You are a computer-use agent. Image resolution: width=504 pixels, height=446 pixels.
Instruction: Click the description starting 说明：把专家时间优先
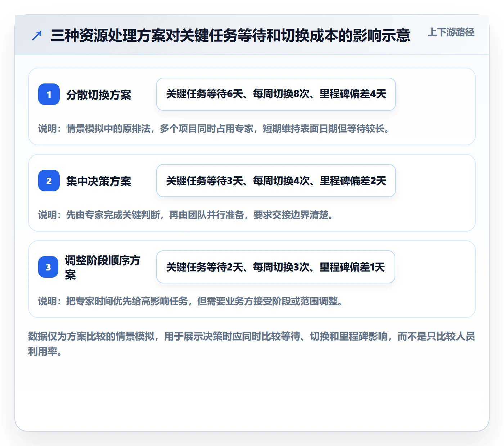click(190, 301)
